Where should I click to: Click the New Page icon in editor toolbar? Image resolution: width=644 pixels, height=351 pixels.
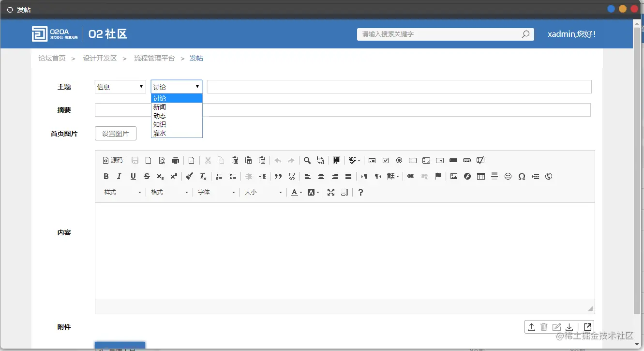coord(149,160)
